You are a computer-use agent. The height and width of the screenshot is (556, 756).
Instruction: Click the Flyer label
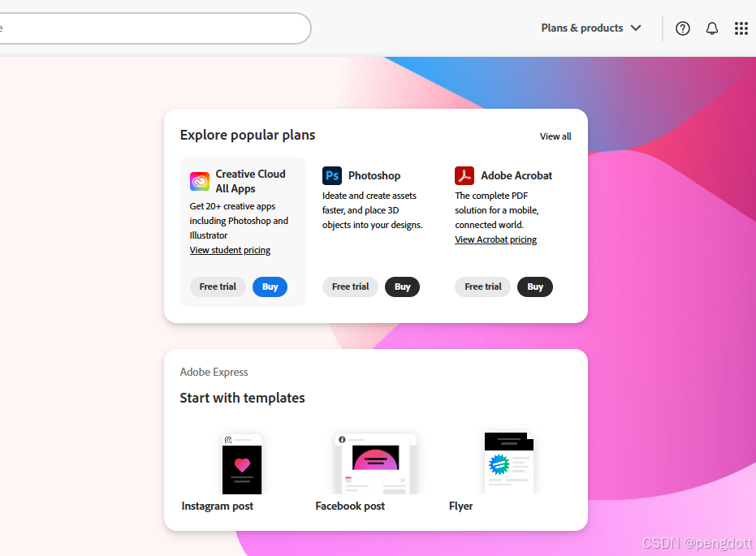point(461,506)
